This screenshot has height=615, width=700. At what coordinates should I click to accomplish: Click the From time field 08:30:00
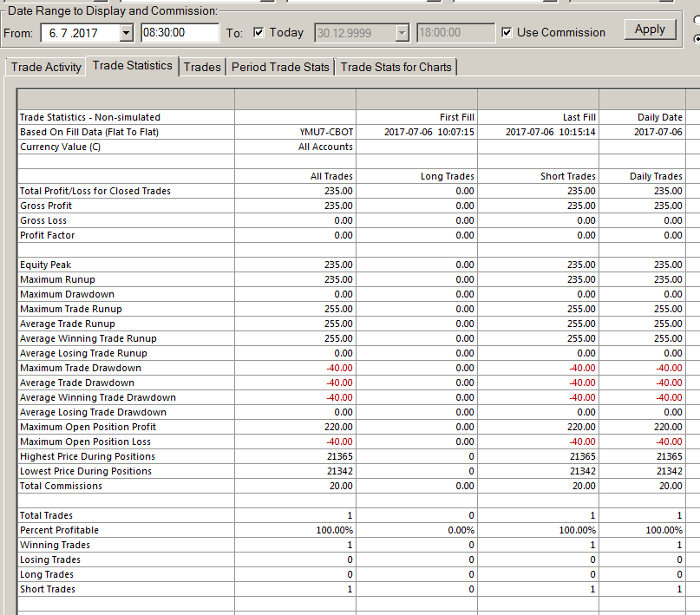point(180,33)
